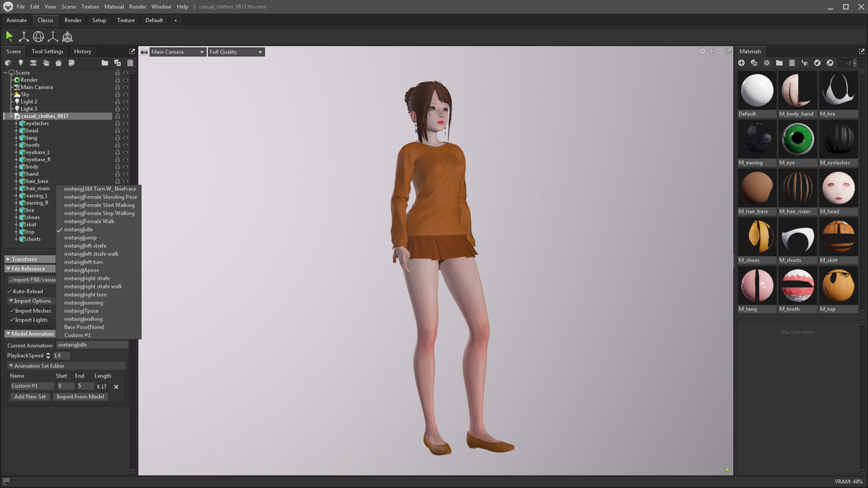
Task: Select the Animate workspace tab
Action: click(16, 20)
